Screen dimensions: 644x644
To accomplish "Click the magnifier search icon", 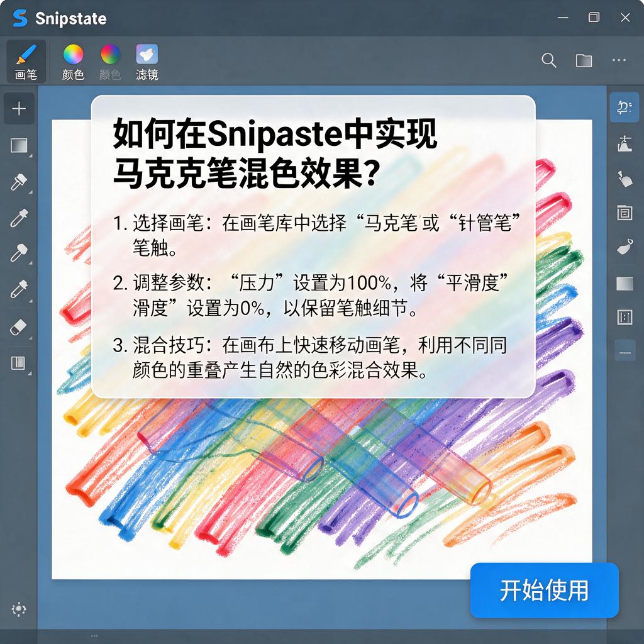I will click(x=548, y=60).
